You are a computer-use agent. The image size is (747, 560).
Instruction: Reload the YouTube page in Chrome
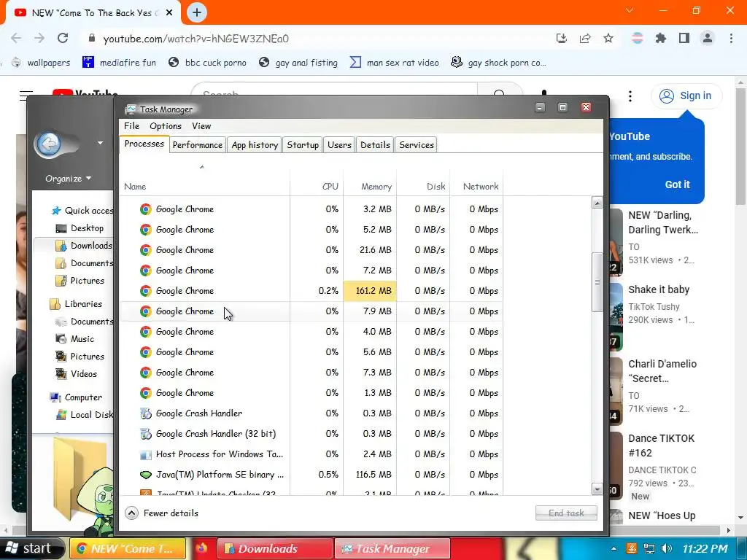63,38
